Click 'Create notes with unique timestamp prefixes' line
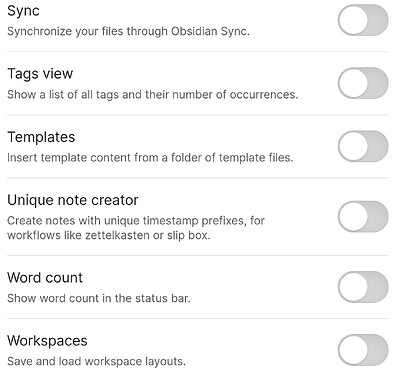401x375 pixels. click(136, 221)
